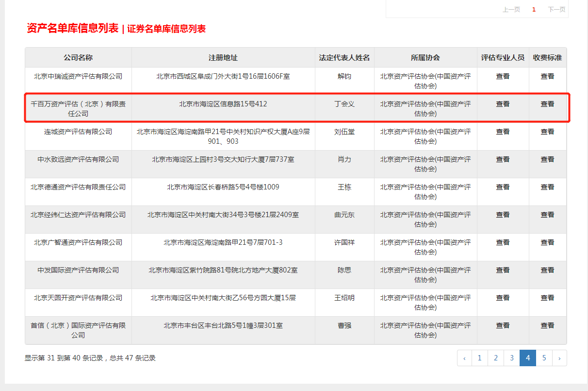The height and width of the screenshot is (391, 588).
Task: View 收费标准 for 北京经纬仁达资产评估有限公司
Action: (548, 215)
